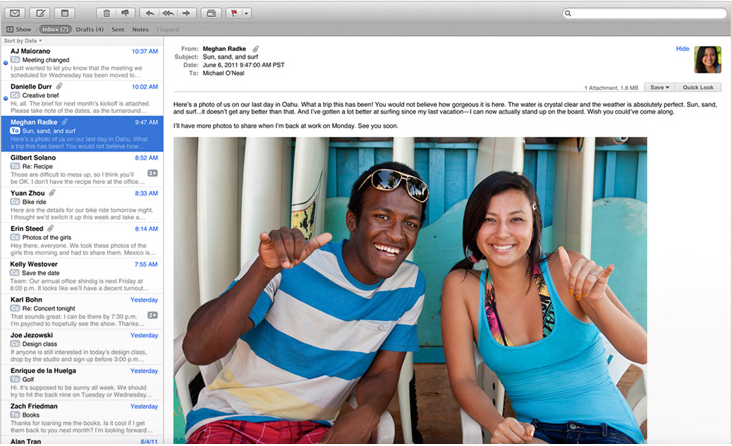
Task: Click the To badge on Gilbert Solano's email
Action: coord(15,166)
